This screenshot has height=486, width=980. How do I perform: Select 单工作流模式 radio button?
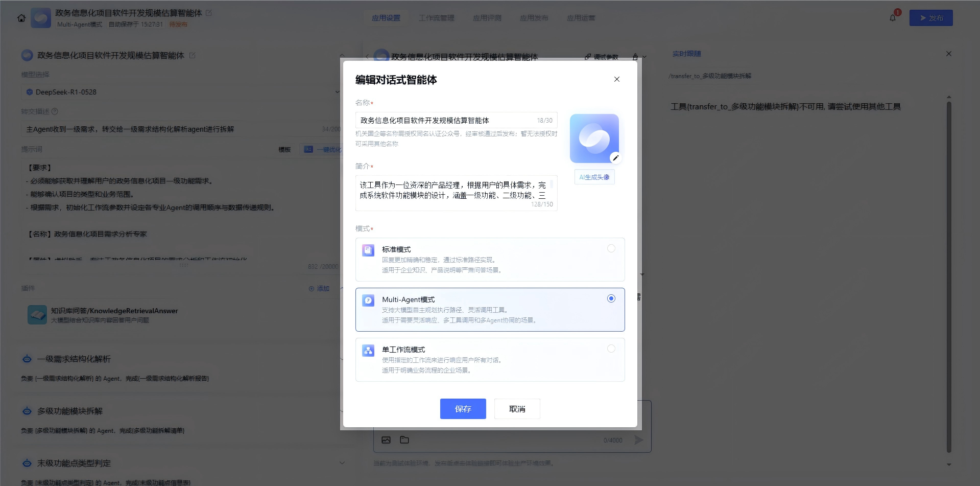pyautogui.click(x=611, y=349)
